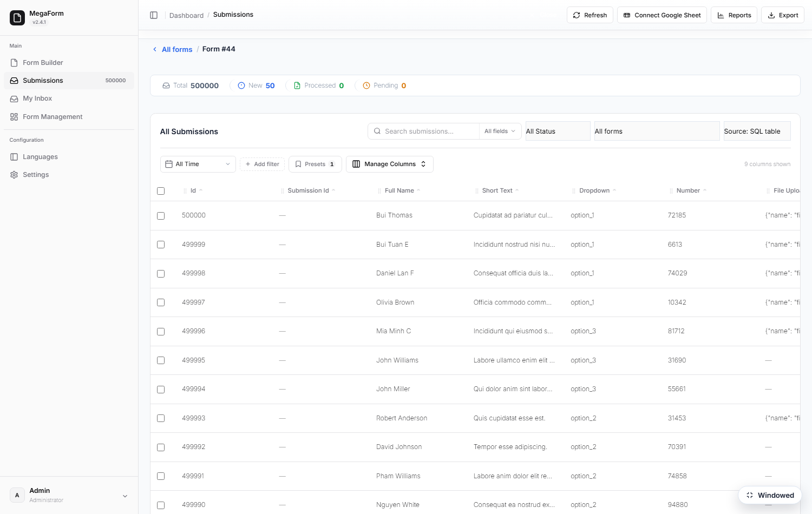Click the Olivia Brown name cell
Viewport: 812px width, 514px height.
click(x=395, y=302)
